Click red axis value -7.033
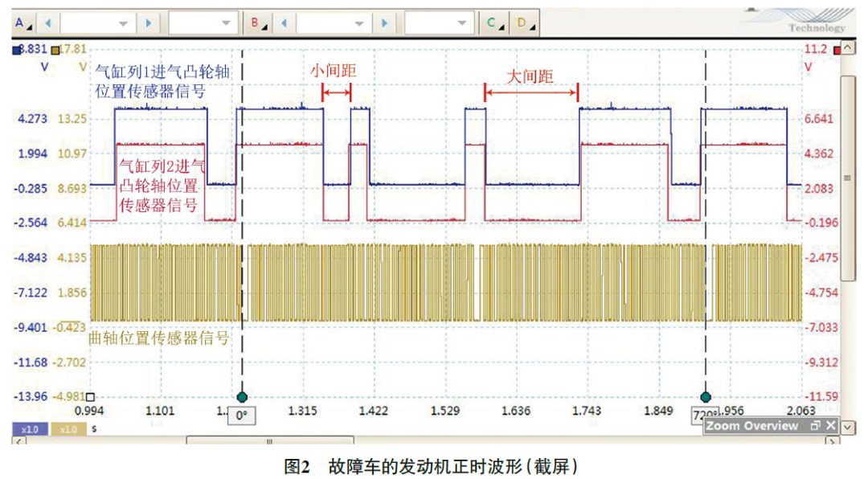This screenshot has height=479, width=868. (x=821, y=327)
